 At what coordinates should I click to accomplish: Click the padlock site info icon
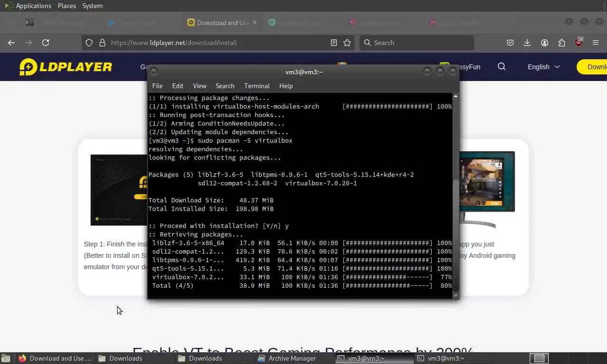pyautogui.click(x=102, y=43)
